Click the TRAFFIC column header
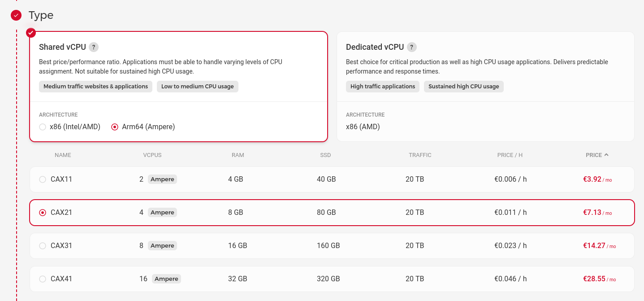Image resolution: width=644 pixels, height=301 pixels. 420,155
